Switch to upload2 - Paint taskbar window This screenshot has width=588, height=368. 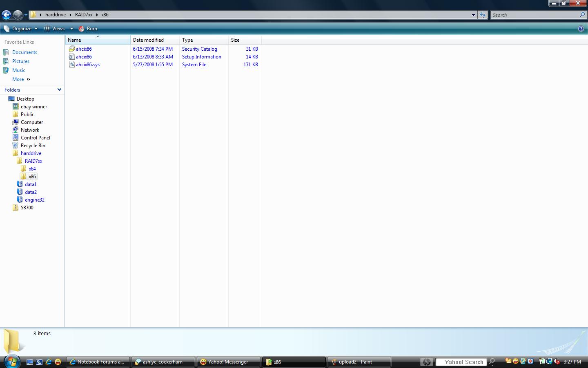(359, 362)
